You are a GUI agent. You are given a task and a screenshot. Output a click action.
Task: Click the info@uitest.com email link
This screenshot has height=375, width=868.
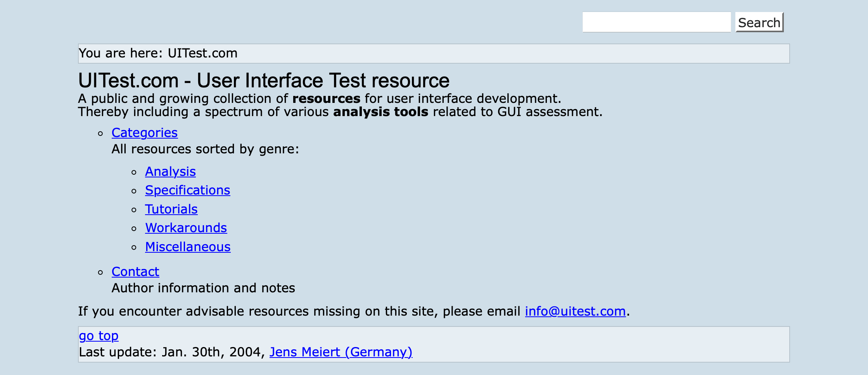[575, 311]
